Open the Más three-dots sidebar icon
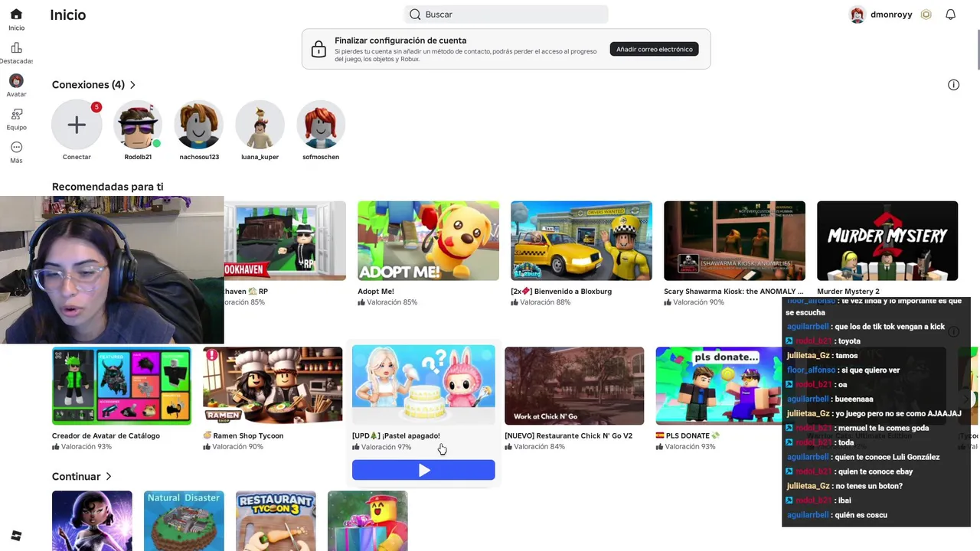The image size is (980, 551). pyautogui.click(x=16, y=147)
